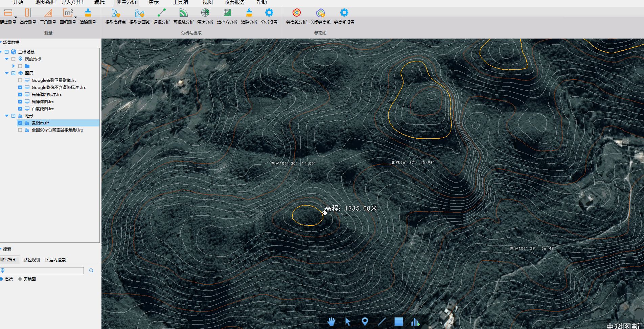Image resolution: width=644 pixels, height=329 pixels.
Task: Enable the Google谷歌卫星影像.lrc layer checkbox
Action: (x=20, y=80)
